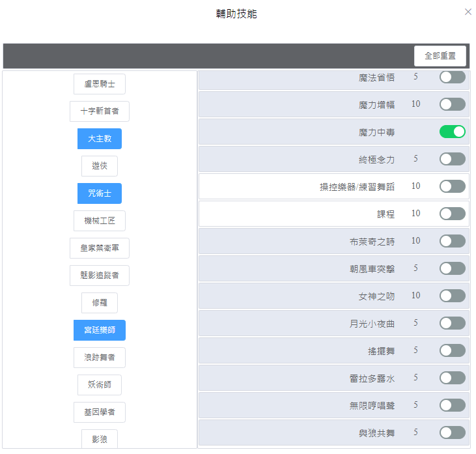The width and height of the screenshot is (476, 454).
Task: Click the 全部重置 button
Action: tap(440, 56)
